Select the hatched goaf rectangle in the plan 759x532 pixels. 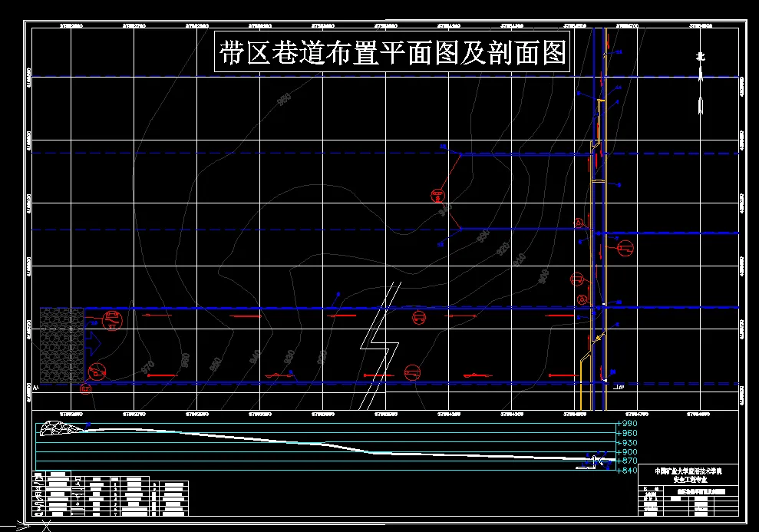pyautogui.click(x=62, y=345)
